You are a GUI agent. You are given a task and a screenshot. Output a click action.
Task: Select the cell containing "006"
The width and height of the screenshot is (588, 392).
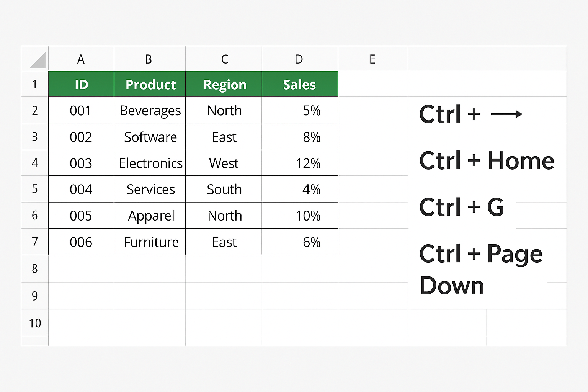coord(81,242)
